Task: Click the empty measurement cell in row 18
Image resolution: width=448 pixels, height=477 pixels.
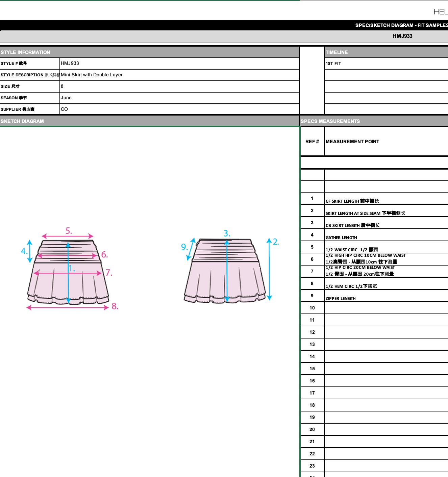Action: pyautogui.click(x=387, y=405)
